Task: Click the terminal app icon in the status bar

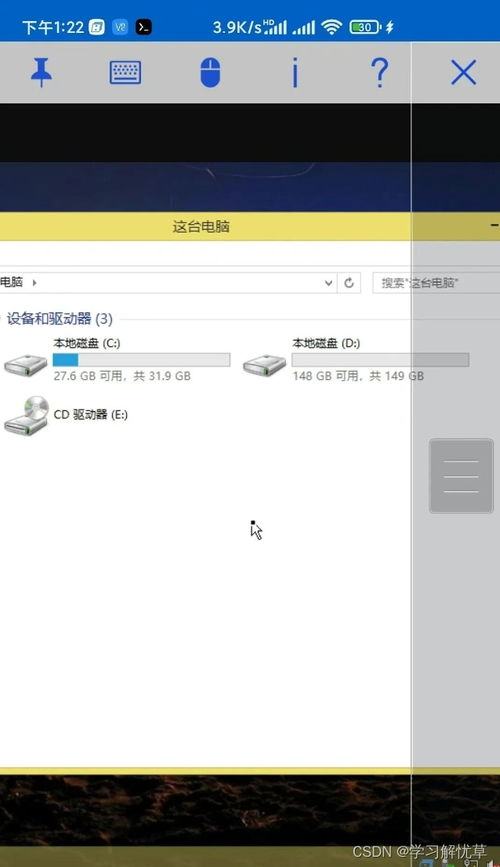Action: click(x=144, y=27)
